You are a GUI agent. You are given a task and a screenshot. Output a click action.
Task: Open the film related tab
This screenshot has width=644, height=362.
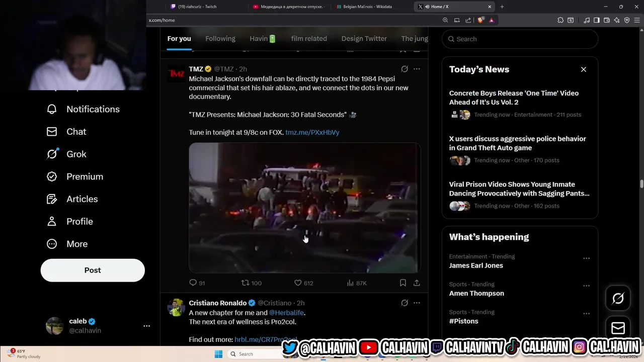pos(309,39)
